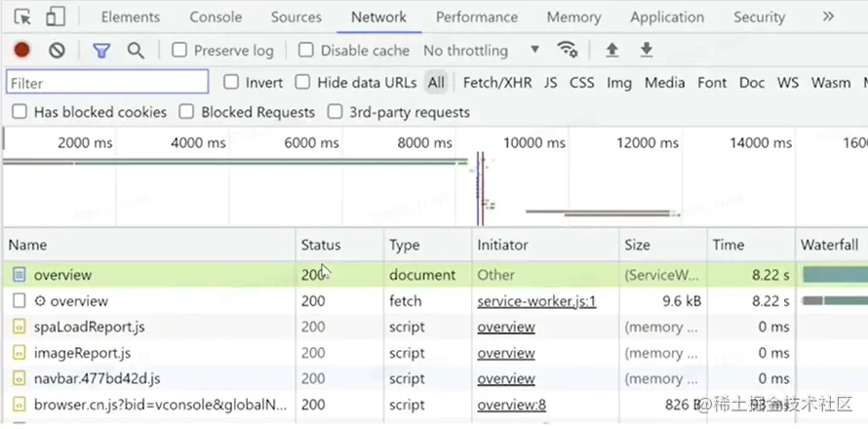This screenshot has width=868, height=429.
Task: Switch to the Console tab
Action: click(216, 18)
